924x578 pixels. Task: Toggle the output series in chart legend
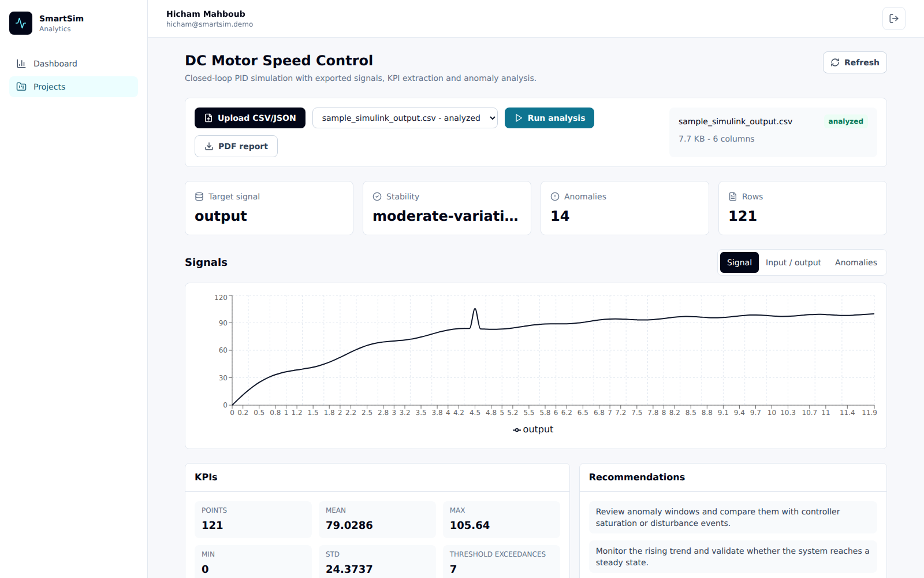533,429
